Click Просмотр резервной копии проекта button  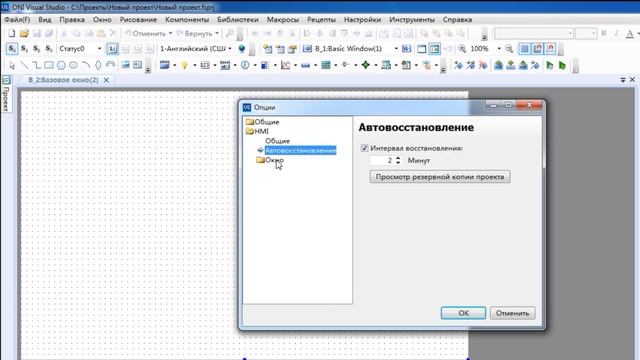440,177
